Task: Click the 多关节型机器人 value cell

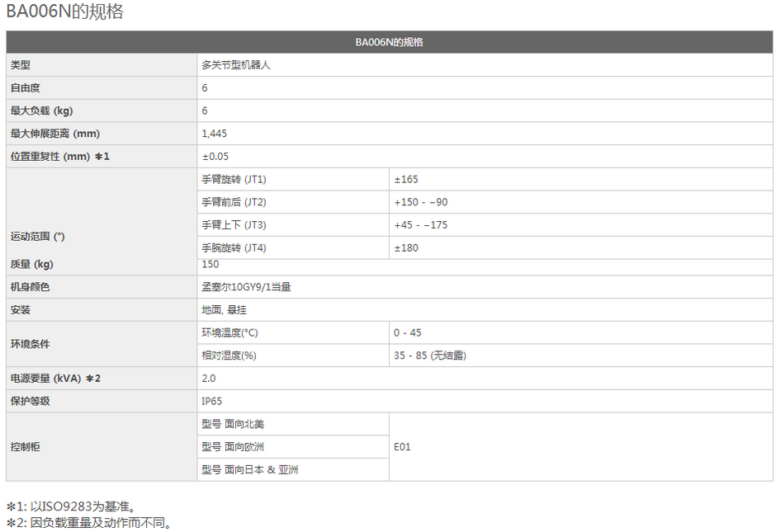Action: 235,64
